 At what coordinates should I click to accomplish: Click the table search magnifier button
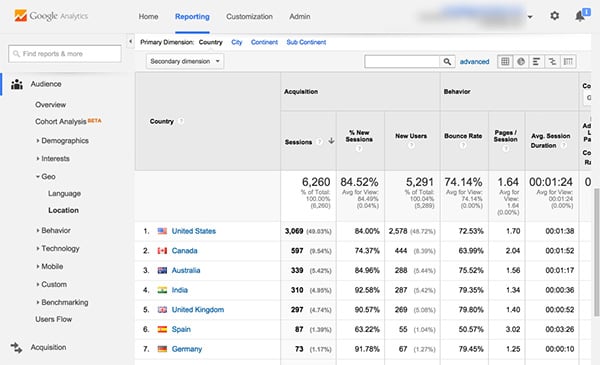tap(447, 61)
